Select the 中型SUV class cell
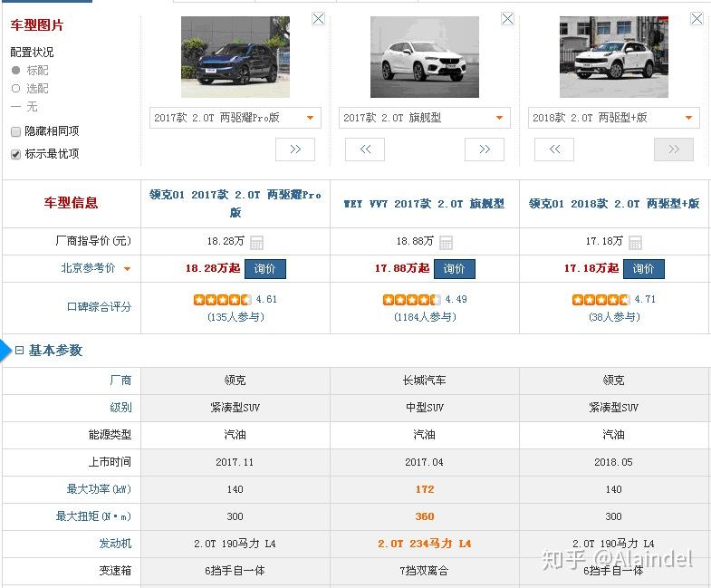Viewport: 711px width, 588px height. (x=425, y=408)
